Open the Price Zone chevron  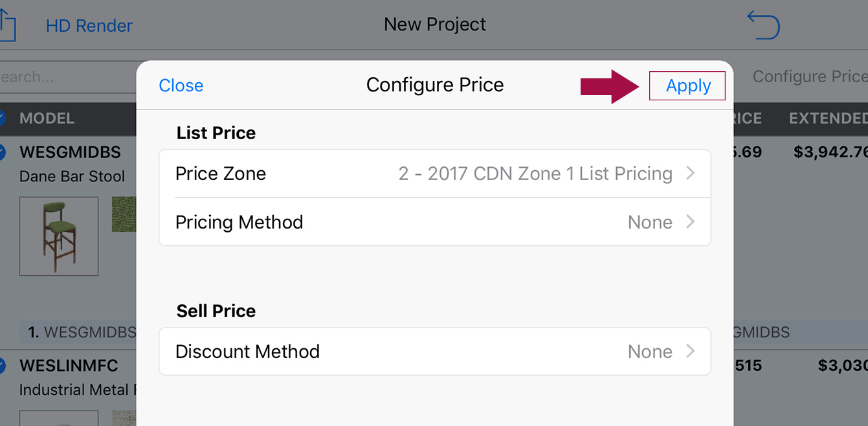(690, 174)
